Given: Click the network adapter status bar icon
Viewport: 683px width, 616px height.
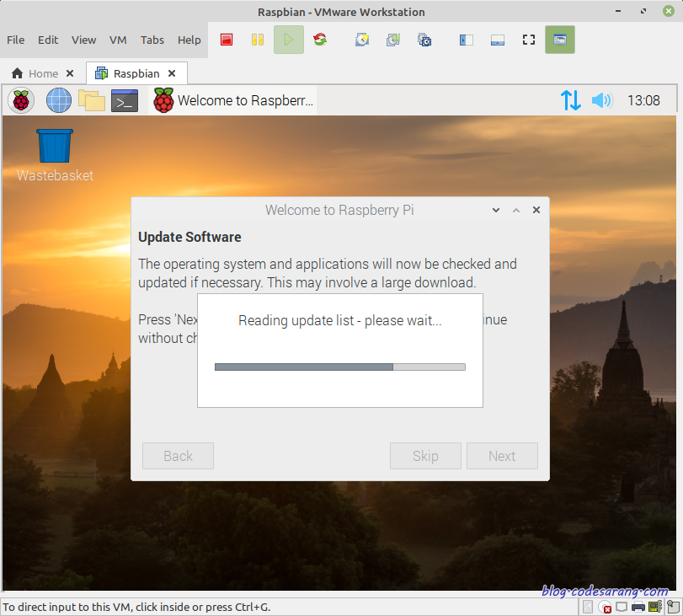Looking at the screenshot, I should pyautogui.click(x=622, y=607).
